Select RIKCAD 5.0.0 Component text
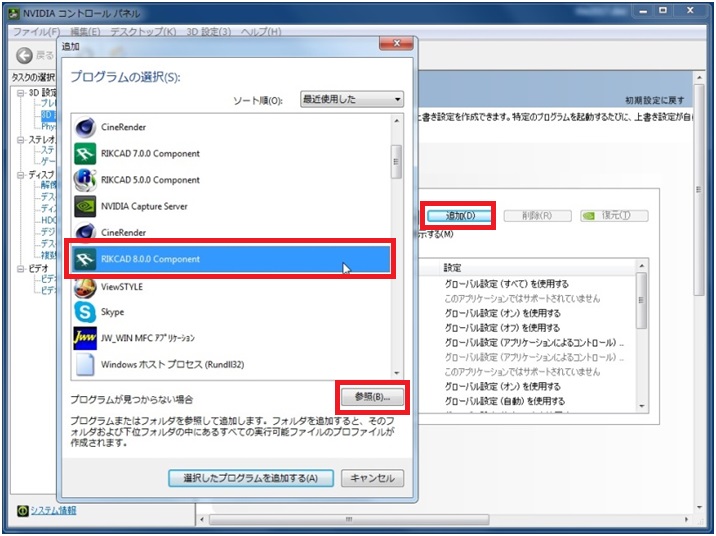The height and width of the screenshot is (536, 716). tap(150, 180)
